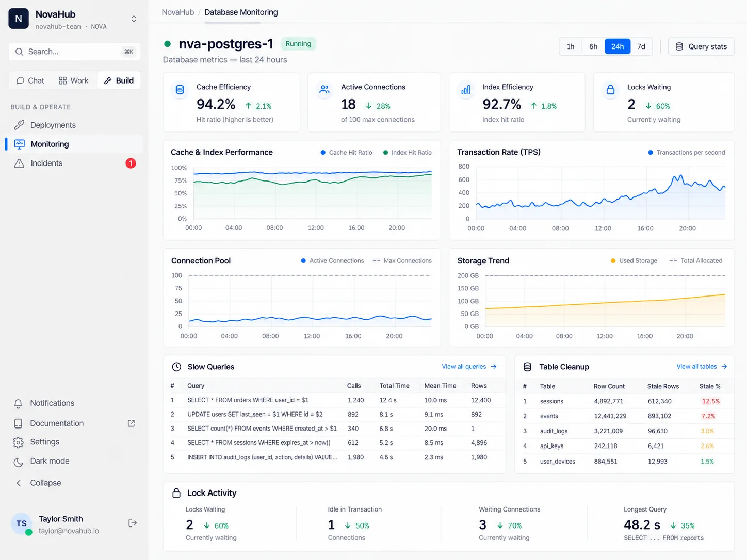Click the Running status badge
Viewport: 747px width, 560px height.
pos(298,44)
